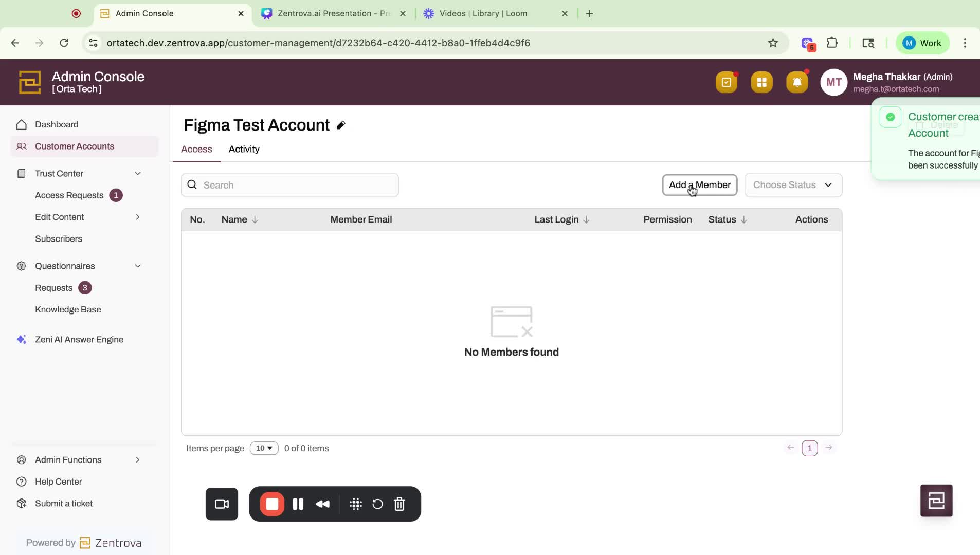Click the next page arrow in pagination
The image size is (980, 555).
point(829,448)
